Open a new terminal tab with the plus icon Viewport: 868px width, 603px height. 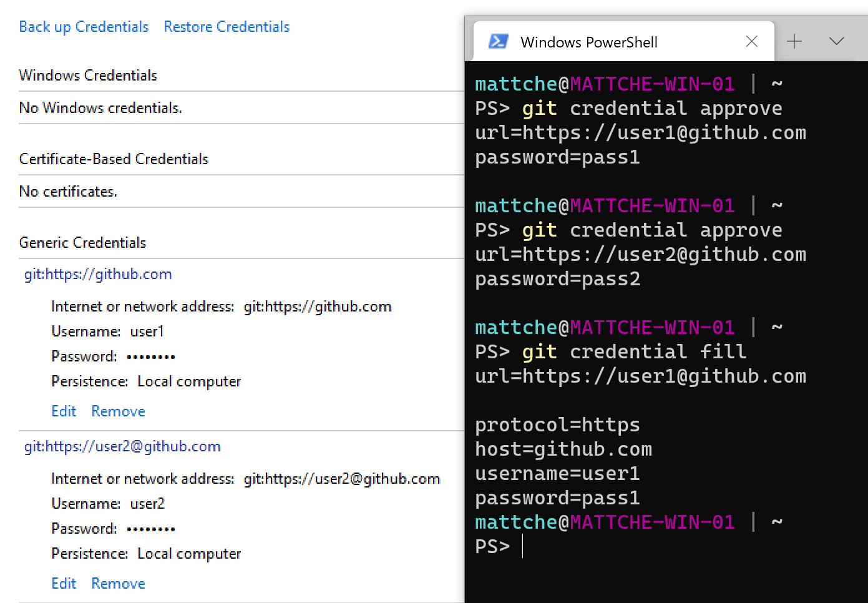pos(794,41)
